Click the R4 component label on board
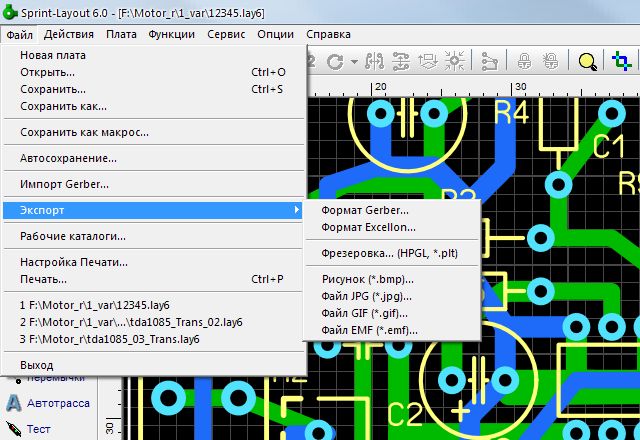The image size is (640, 440). [x=511, y=112]
